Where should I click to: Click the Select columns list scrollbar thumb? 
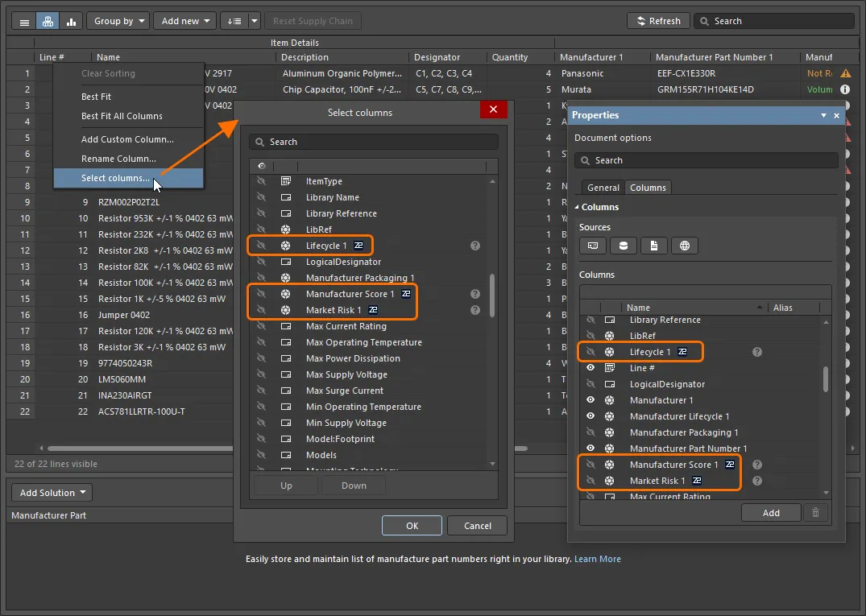click(492, 294)
